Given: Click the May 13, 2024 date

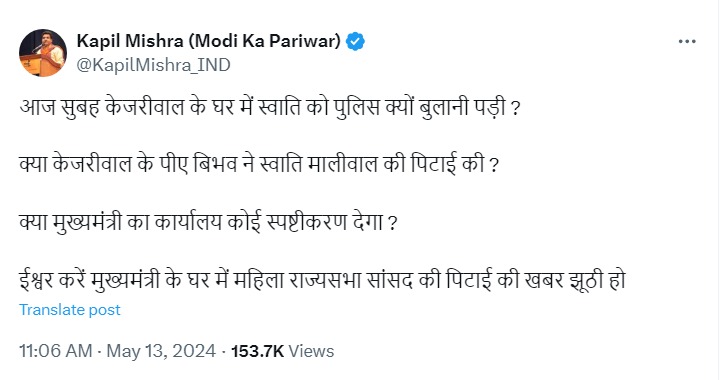Looking at the screenshot, I should 161,351.
